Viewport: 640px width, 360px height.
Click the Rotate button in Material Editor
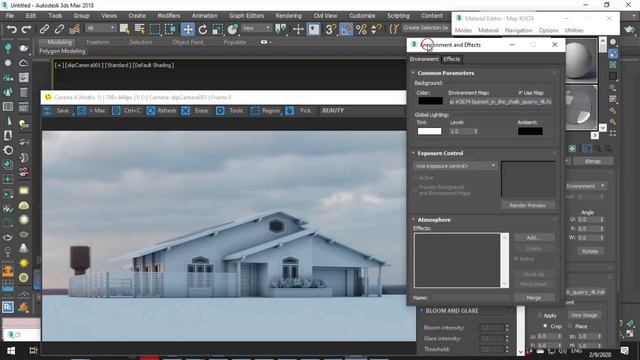pyautogui.click(x=590, y=251)
